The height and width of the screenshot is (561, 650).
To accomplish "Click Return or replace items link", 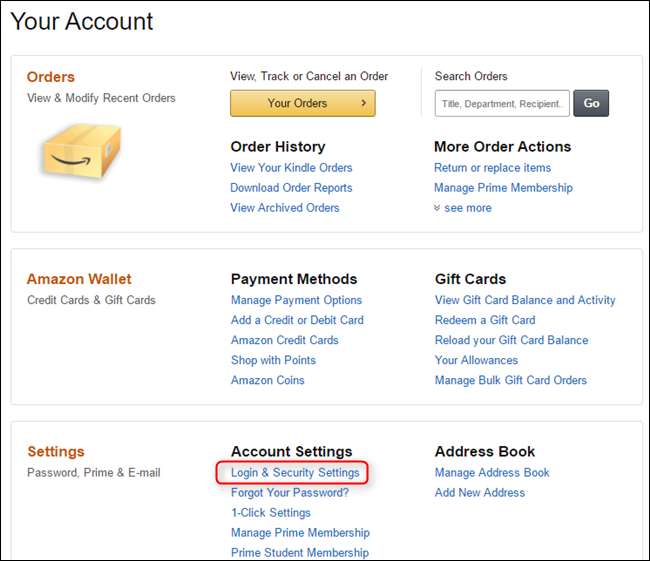I will click(492, 168).
